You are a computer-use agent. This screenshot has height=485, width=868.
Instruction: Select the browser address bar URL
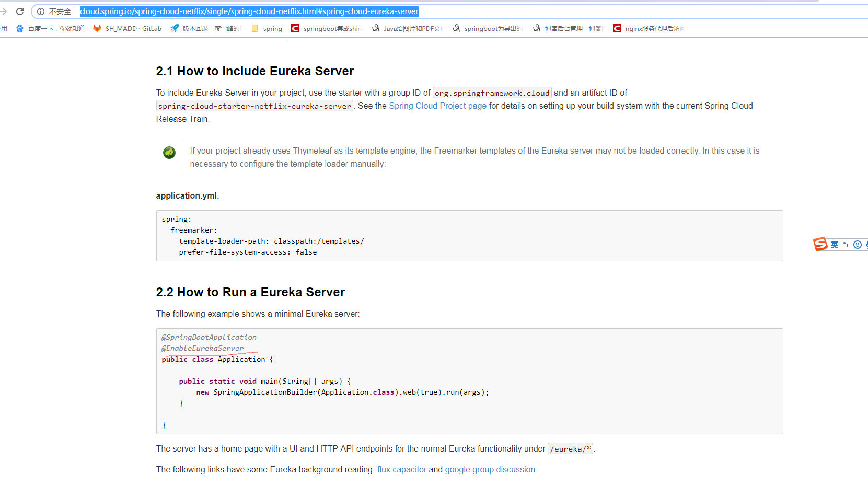pos(249,11)
